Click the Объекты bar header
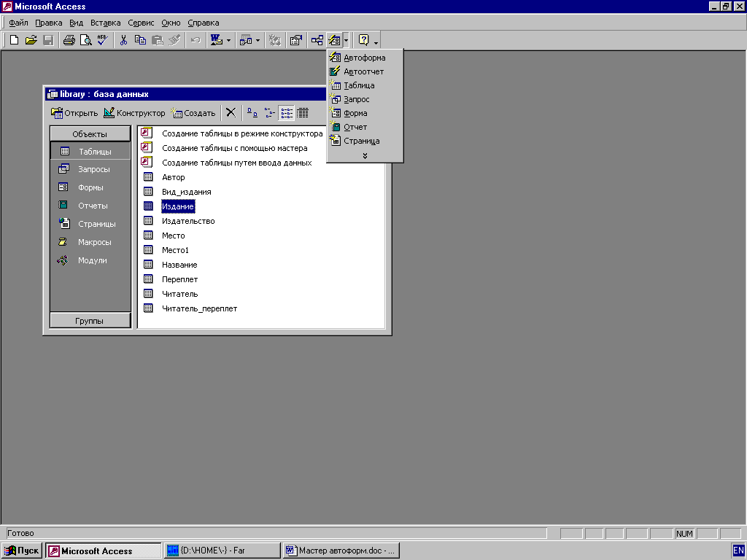 click(90, 134)
